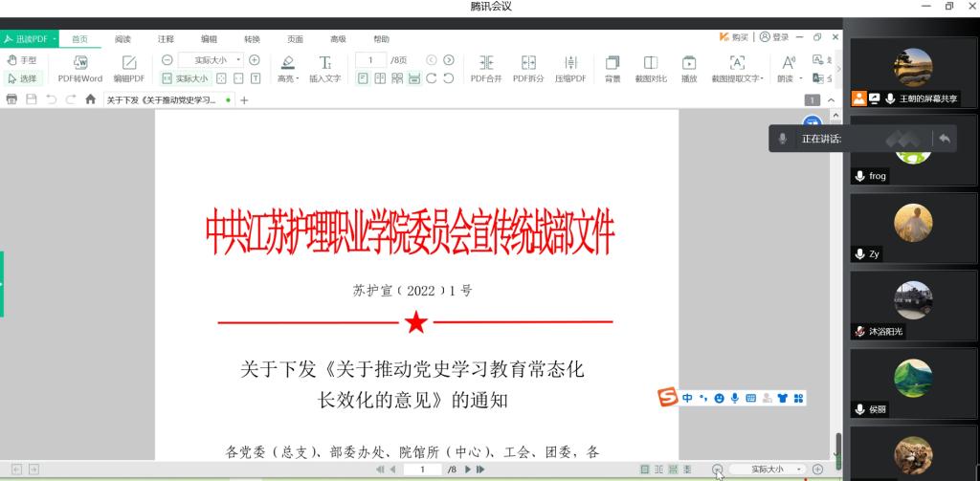Open the 截图对比 screenshot compare tool

point(651,62)
